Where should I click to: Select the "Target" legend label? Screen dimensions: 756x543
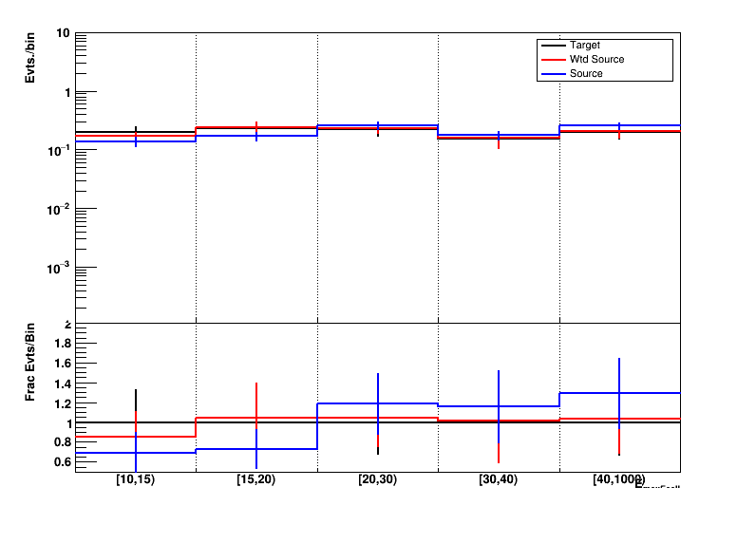coord(585,46)
